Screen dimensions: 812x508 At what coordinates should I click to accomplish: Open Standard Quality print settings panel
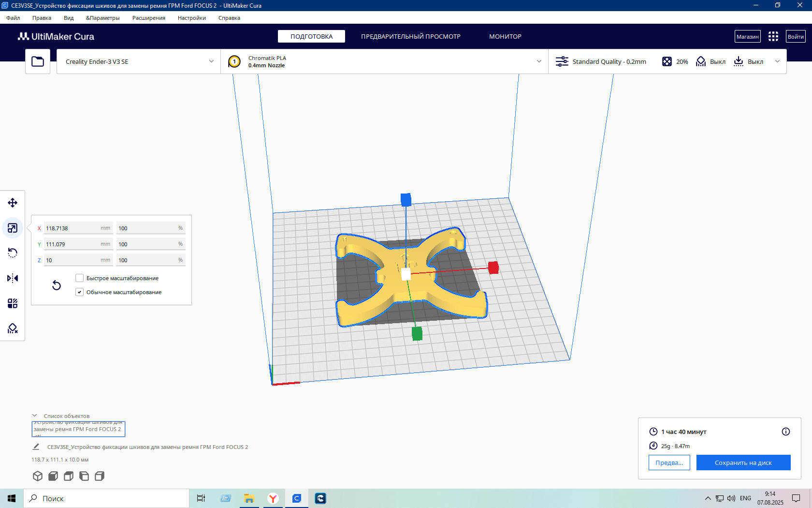pyautogui.click(x=601, y=61)
